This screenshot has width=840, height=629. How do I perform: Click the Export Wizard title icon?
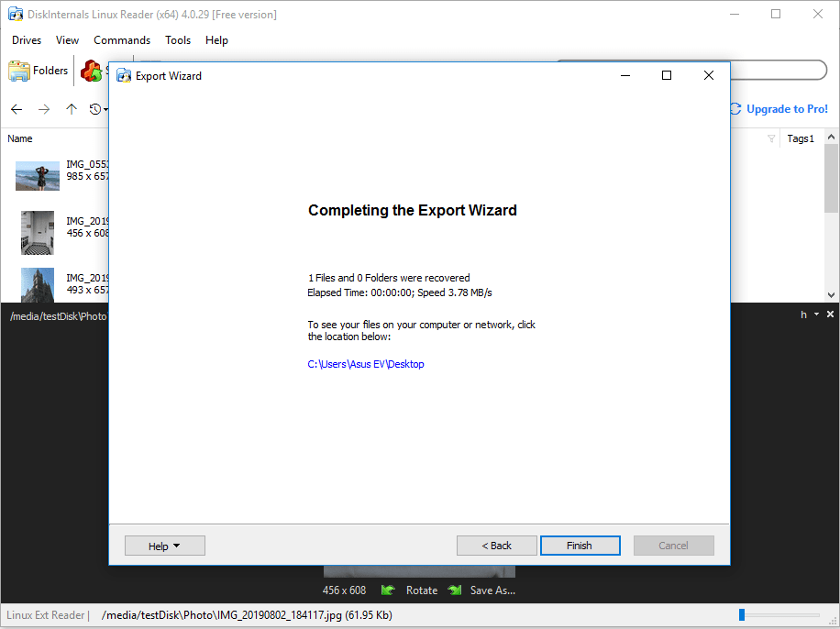pyautogui.click(x=124, y=75)
